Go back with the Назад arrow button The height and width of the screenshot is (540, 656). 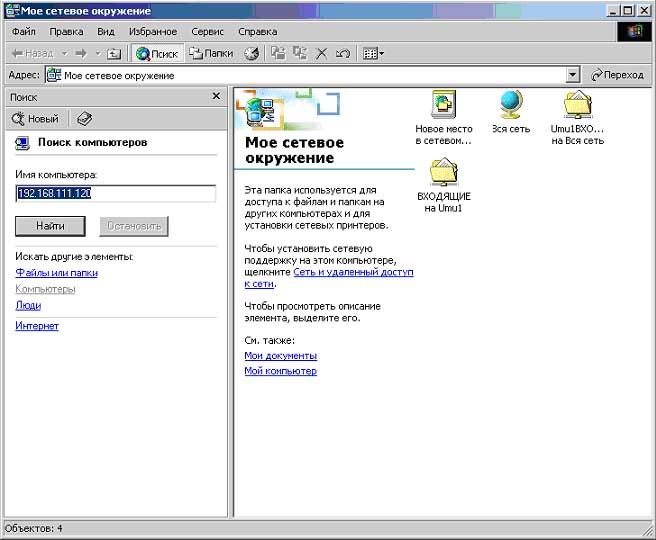coord(33,54)
